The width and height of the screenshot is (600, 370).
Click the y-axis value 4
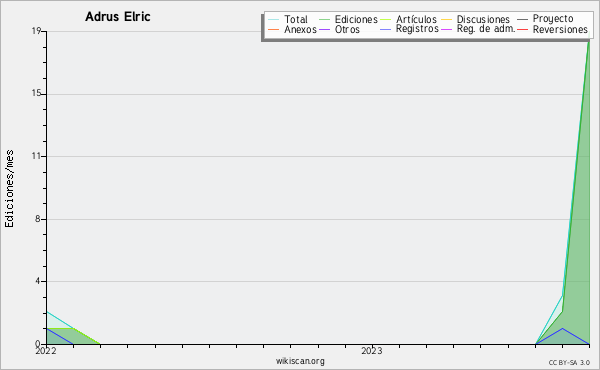(38, 281)
